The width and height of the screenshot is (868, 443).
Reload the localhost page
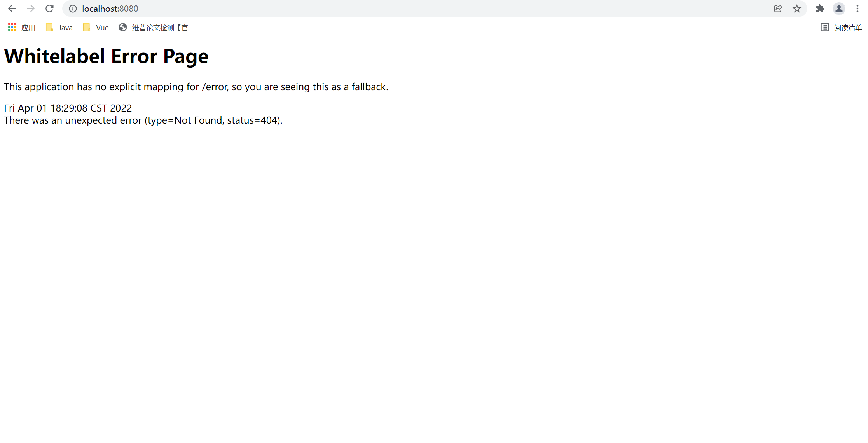[x=49, y=9]
